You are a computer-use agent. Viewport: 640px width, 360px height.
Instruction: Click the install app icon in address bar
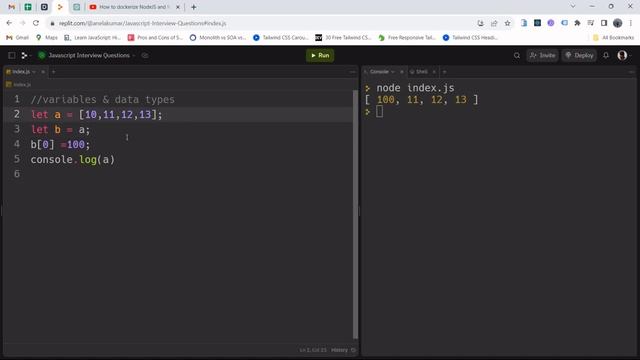[x=480, y=23]
